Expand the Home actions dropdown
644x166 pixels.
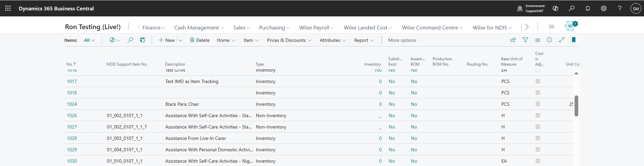(x=226, y=40)
